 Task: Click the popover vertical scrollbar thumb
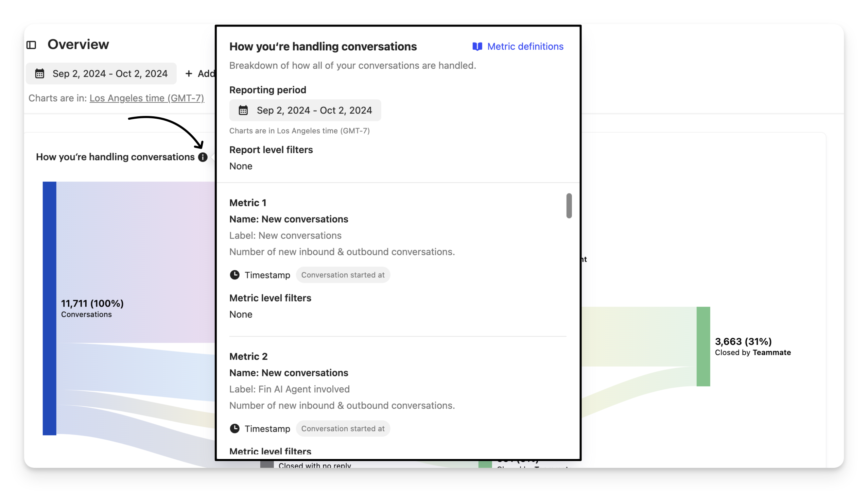pos(569,206)
